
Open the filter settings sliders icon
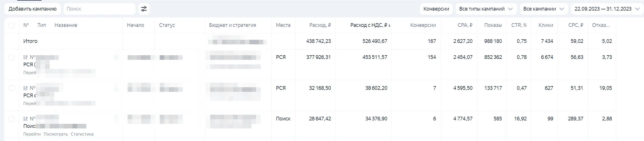tap(144, 9)
